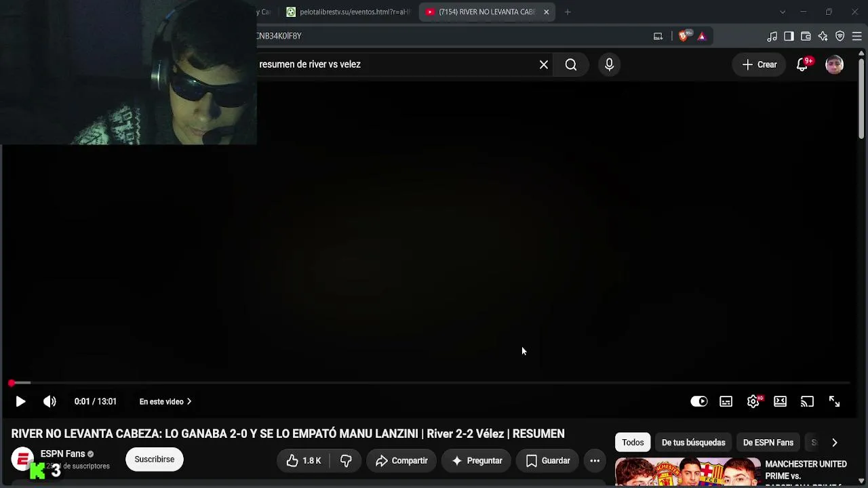Click the video title text
This screenshot has width=868, height=488.
coord(288,434)
